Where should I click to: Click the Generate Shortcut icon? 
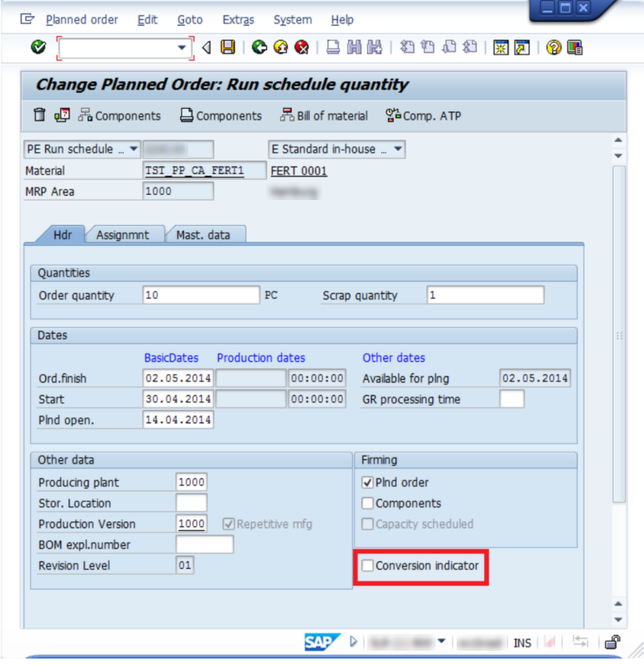(x=522, y=47)
